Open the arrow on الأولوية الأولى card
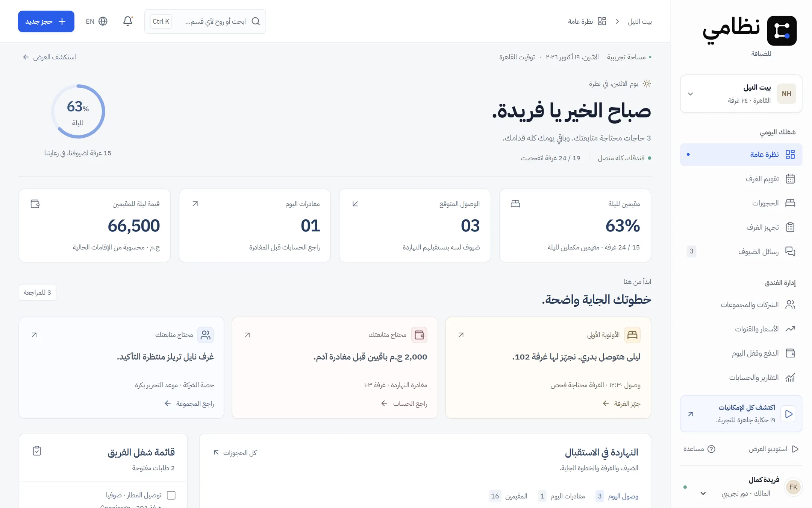This screenshot has height=508, width=812. pyautogui.click(x=461, y=335)
